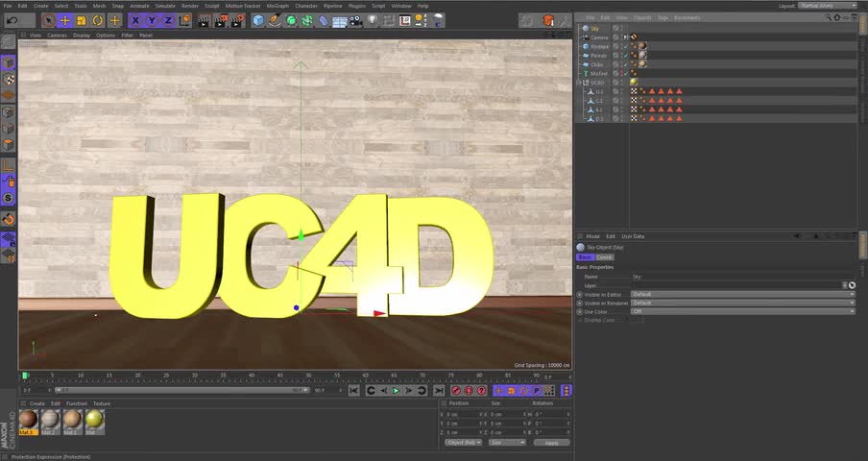Screen dimensions: 868x461
Task: Select the Mat.3 material thumbnail
Action: click(28, 423)
